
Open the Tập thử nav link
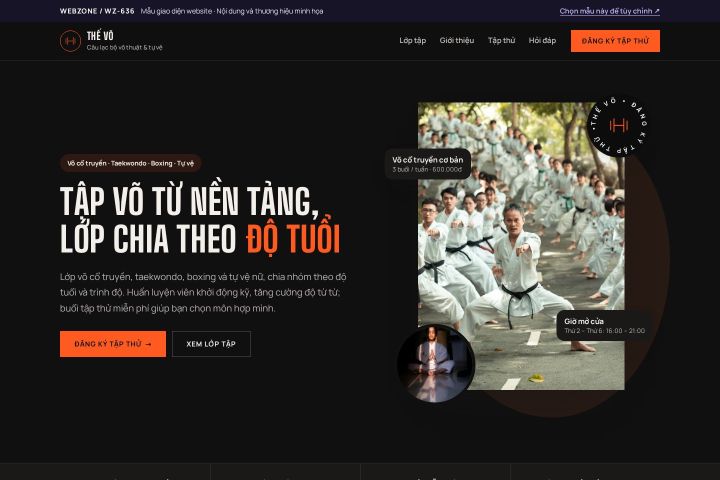click(x=501, y=40)
